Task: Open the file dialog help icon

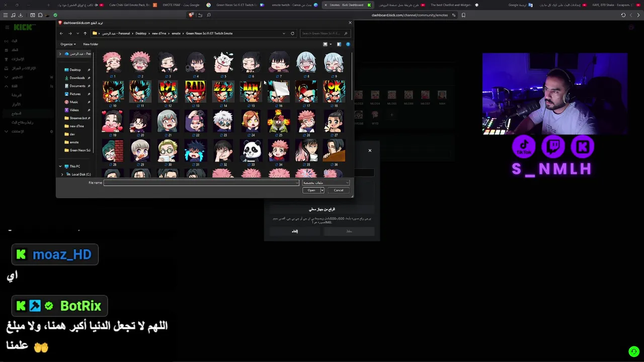Action: click(348, 44)
